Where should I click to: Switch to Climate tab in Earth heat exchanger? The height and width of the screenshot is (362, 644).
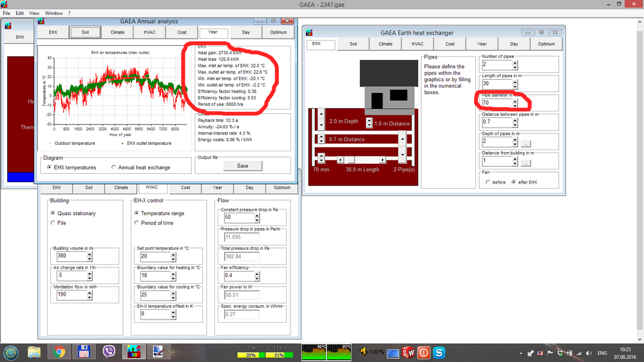coord(385,44)
